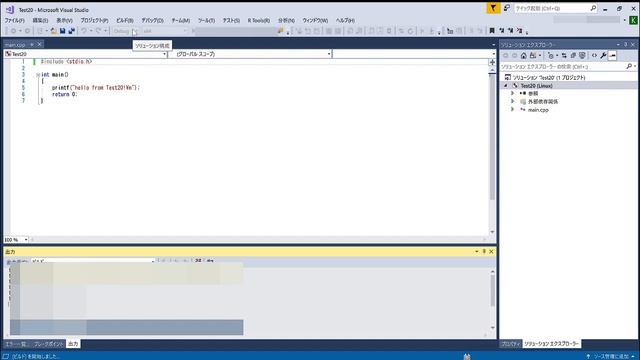640x360 pixels.
Task: Click the Solution Explorer Properties wrench icon
Action: click(603, 56)
